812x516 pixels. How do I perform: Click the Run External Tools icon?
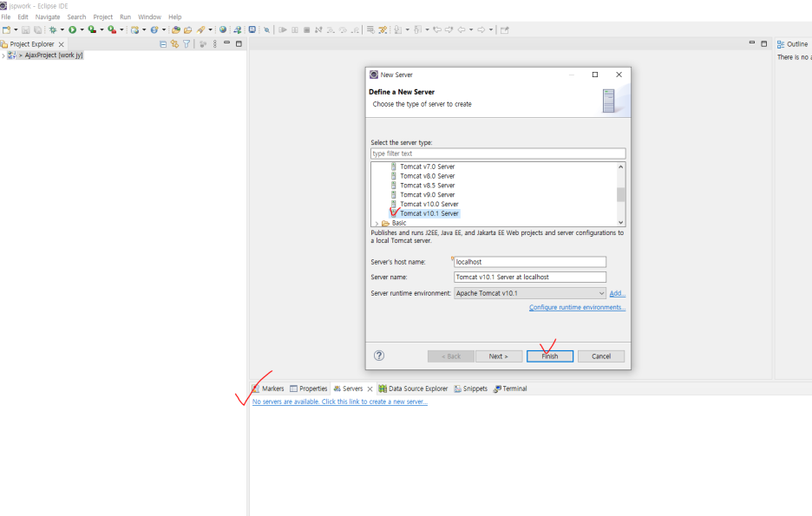click(112, 30)
